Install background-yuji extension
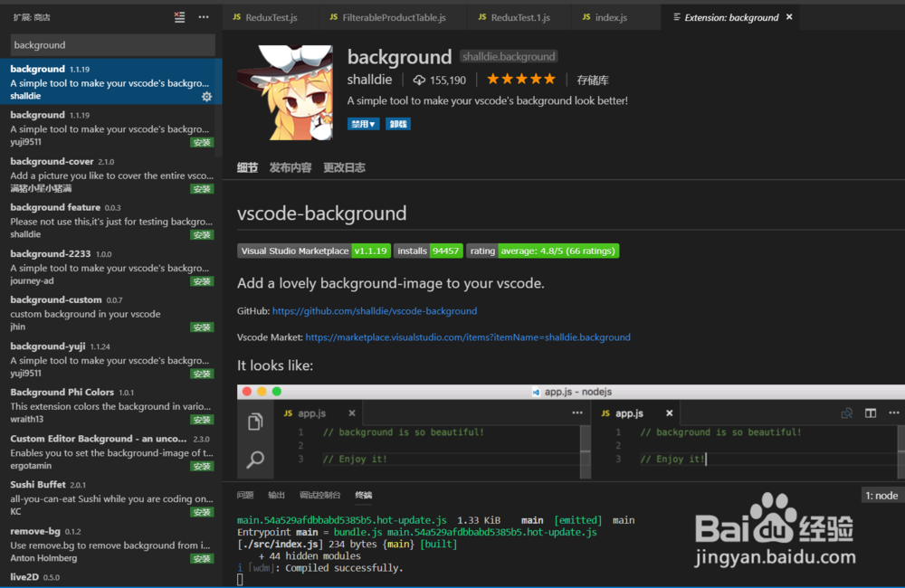This screenshot has width=905, height=588. pos(202,374)
